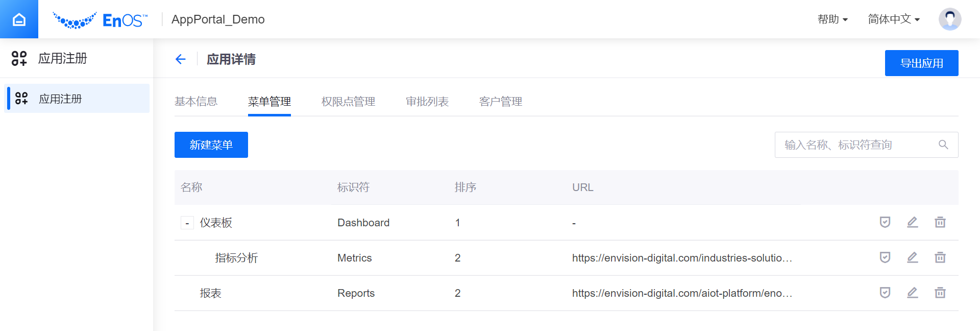The width and height of the screenshot is (980, 331).
Task: Click the 导出应用 export button
Action: click(921, 63)
